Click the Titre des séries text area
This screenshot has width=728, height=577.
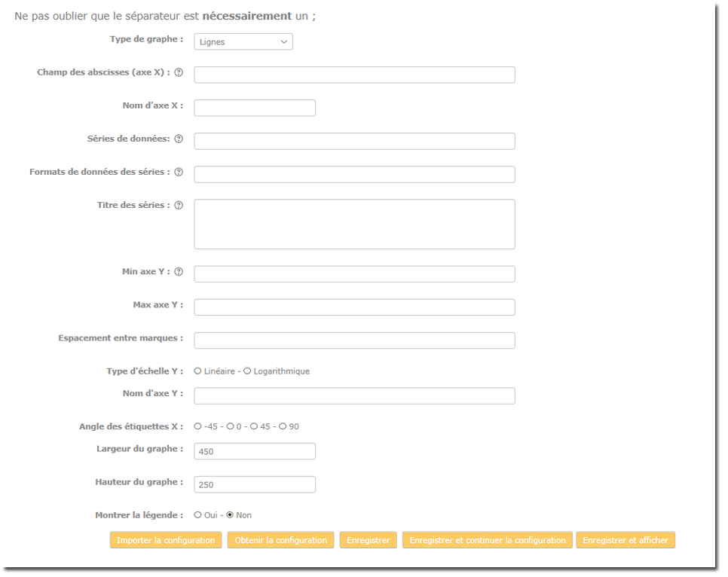pyautogui.click(x=354, y=224)
